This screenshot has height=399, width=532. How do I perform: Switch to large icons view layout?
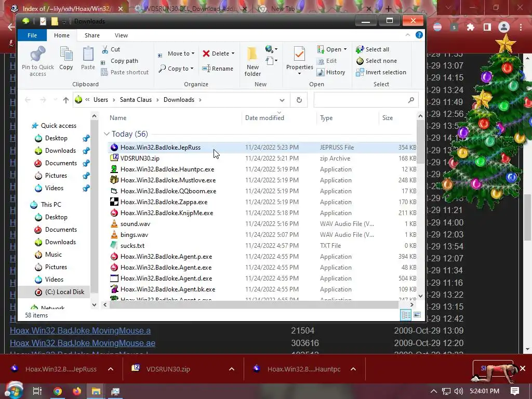coord(417,315)
